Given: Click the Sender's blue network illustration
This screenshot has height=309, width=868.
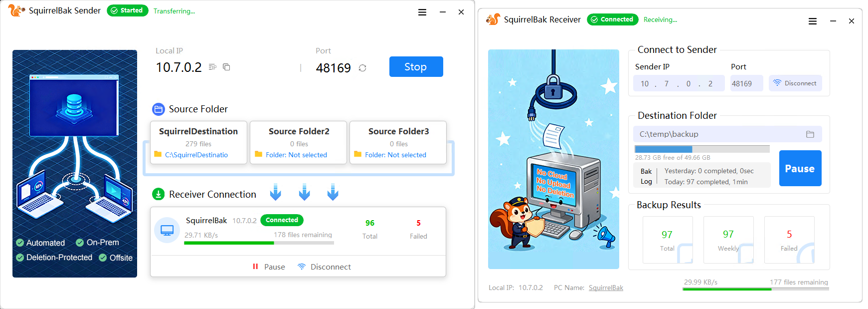Looking at the screenshot, I should coord(75,164).
